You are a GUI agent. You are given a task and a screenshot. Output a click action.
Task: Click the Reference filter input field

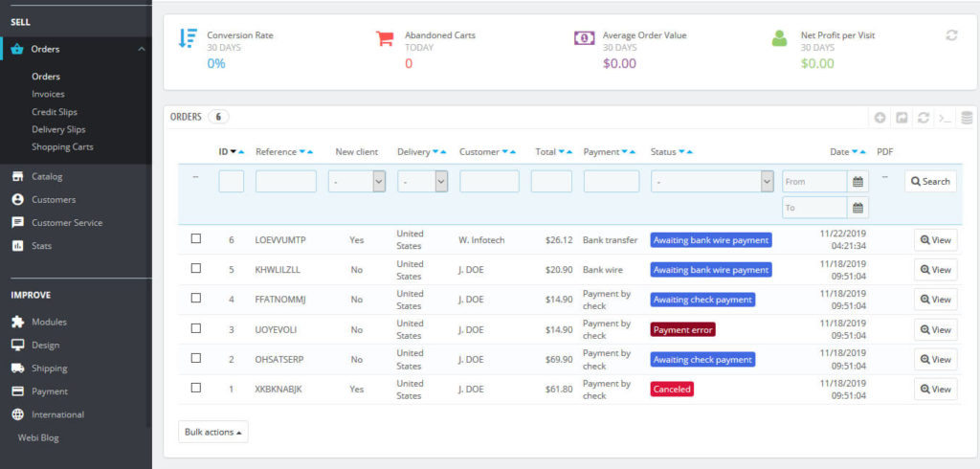285,181
